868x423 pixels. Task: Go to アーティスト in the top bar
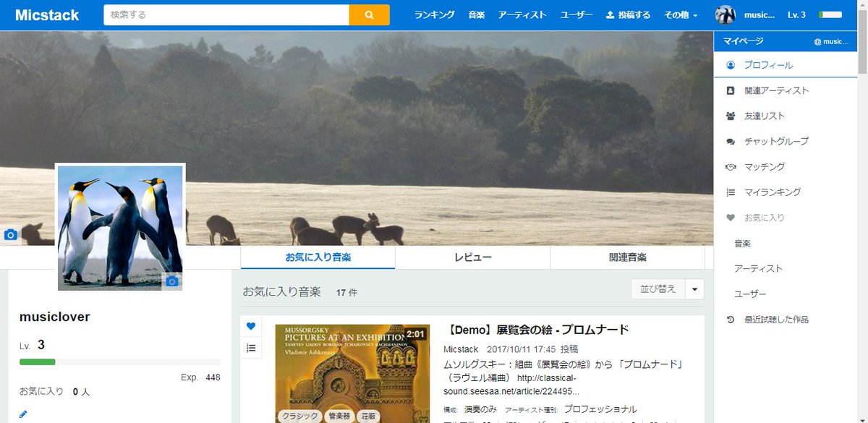coord(522,14)
